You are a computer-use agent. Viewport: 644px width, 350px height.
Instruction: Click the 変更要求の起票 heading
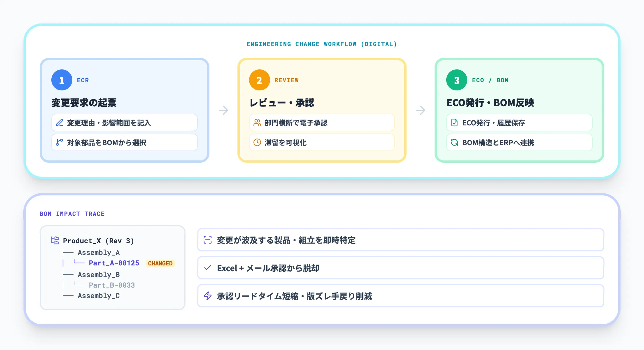click(83, 103)
